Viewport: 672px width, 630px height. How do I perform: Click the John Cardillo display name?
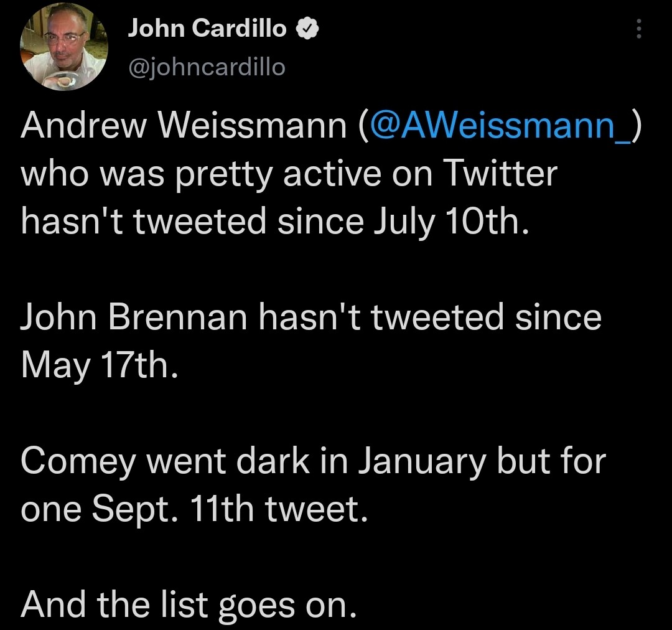(208, 29)
